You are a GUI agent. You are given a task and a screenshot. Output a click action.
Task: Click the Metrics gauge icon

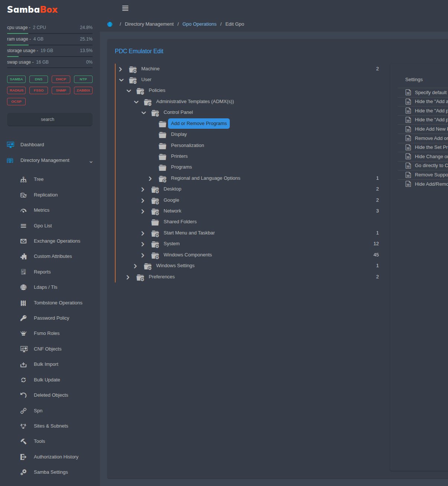pos(23,211)
